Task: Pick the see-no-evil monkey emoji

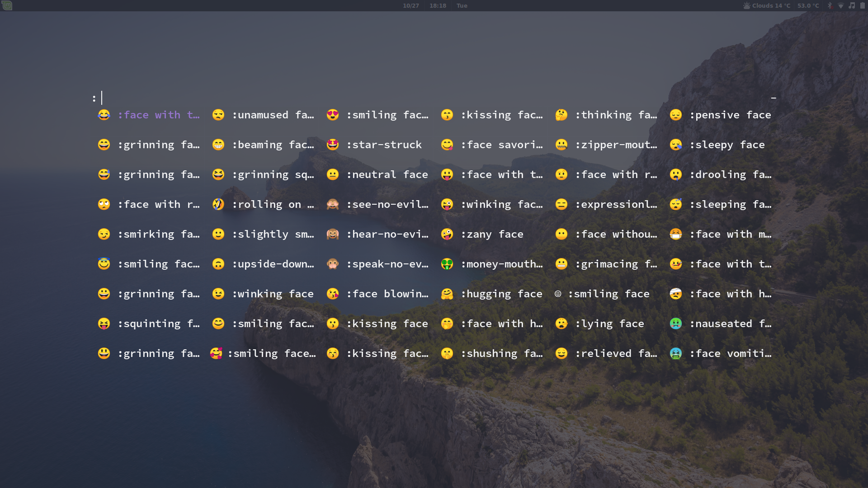Action: pos(387,204)
